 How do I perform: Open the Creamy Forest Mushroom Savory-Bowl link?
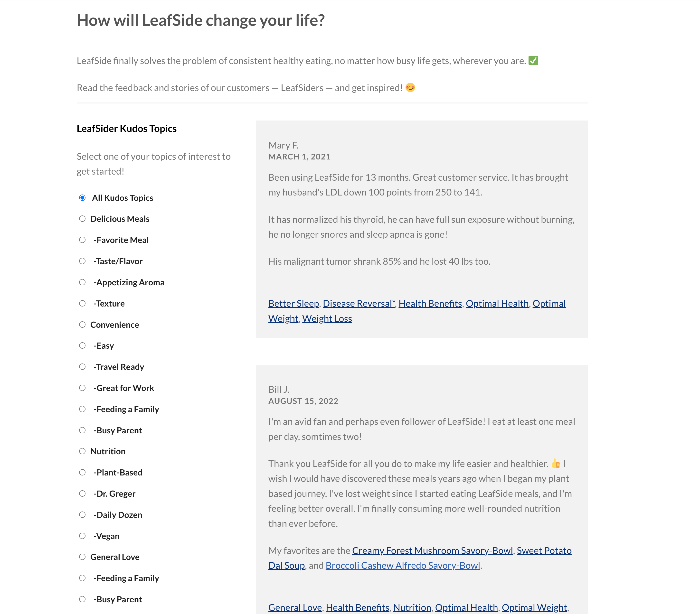[x=432, y=551]
